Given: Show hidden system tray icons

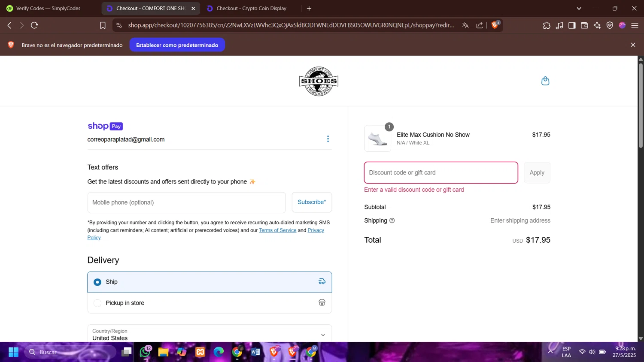Looking at the screenshot, I should click(550, 352).
